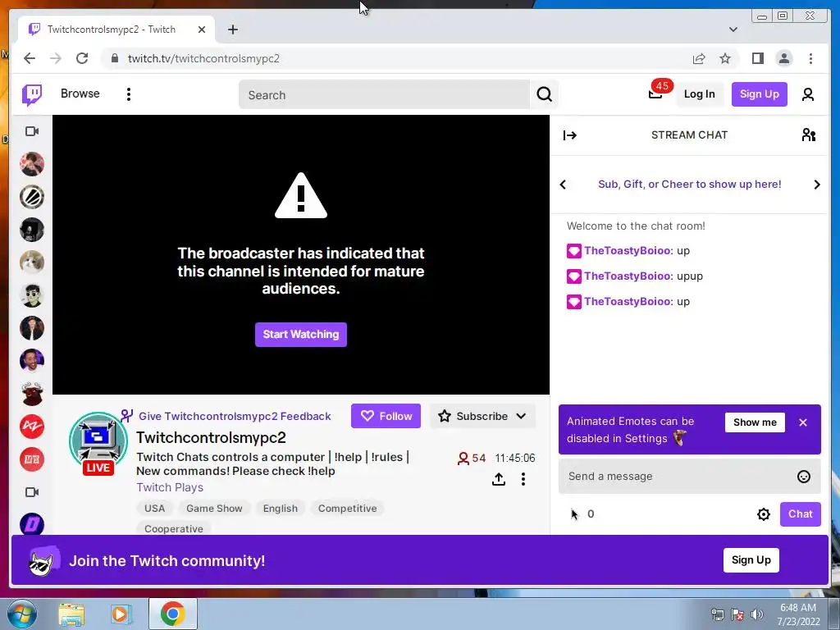Focus the Send a message box
This screenshot has width=840, height=630.
coord(689,477)
